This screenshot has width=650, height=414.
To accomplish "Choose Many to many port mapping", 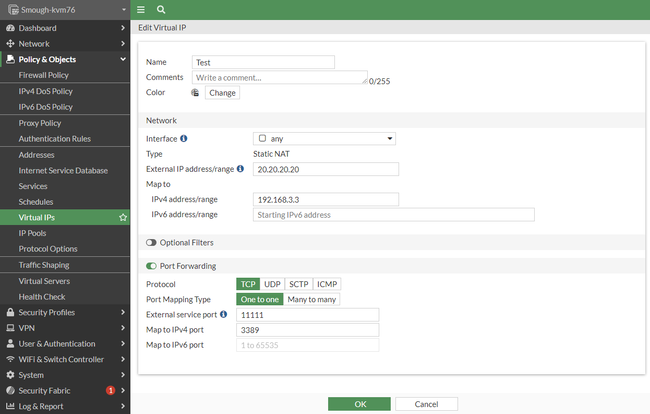I will [x=312, y=299].
